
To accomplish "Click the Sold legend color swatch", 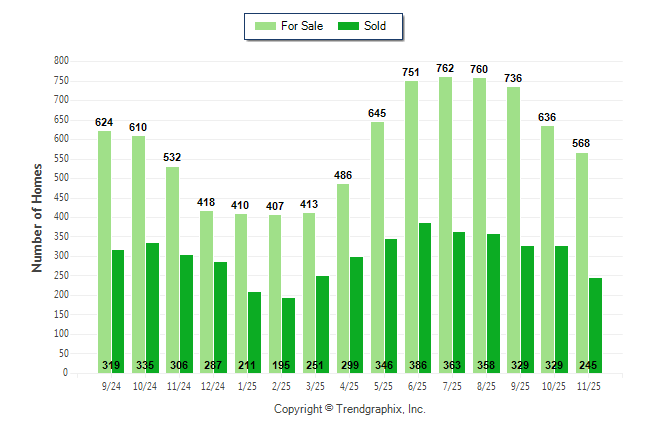I will click(350, 26).
